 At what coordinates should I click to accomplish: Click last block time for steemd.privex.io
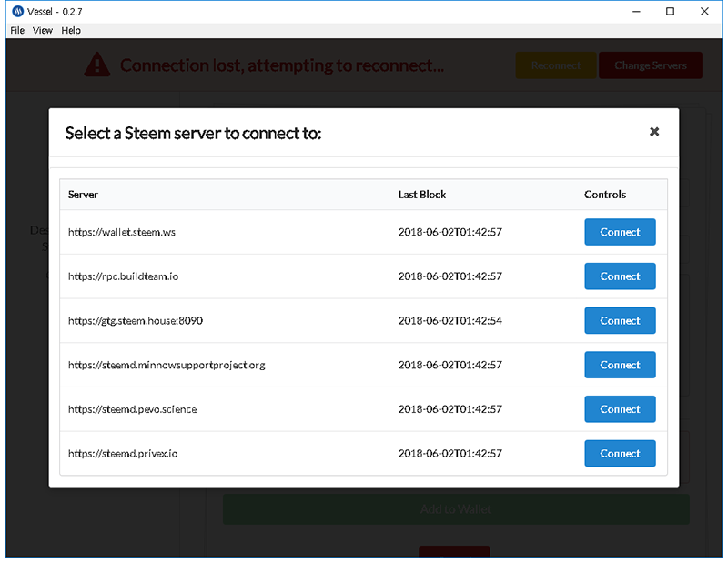pyautogui.click(x=450, y=454)
